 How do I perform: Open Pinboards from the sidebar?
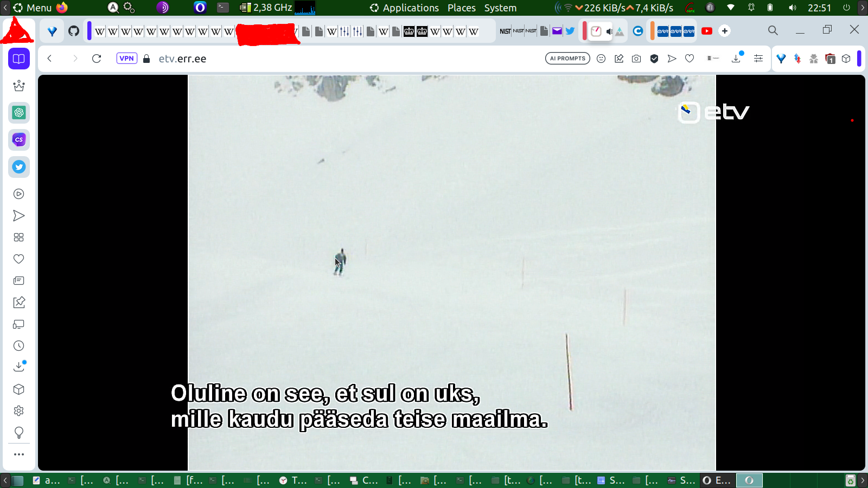pos(19,303)
